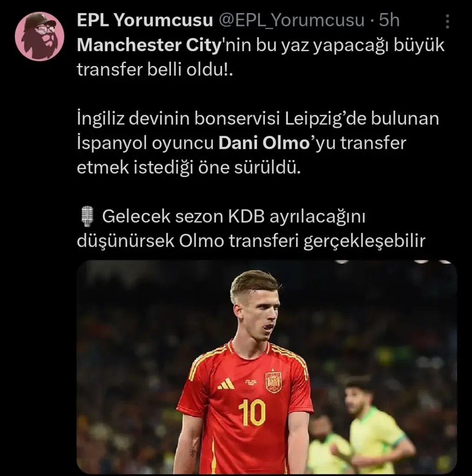The height and width of the screenshot is (476, 472).
Task: Open the attached Dani Olmo photo
Action: click(267, 367)
